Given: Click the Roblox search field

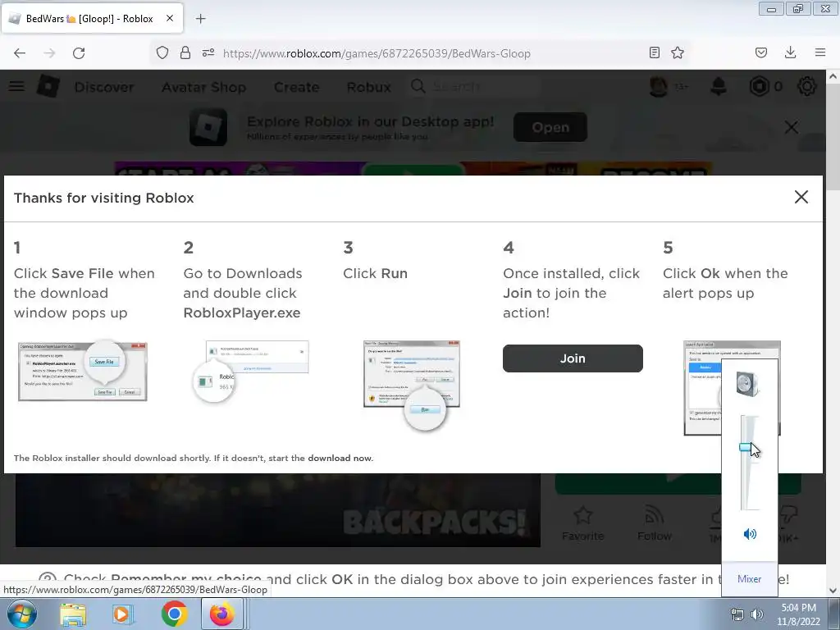Looking at the screenshot, I should [475, 86].
